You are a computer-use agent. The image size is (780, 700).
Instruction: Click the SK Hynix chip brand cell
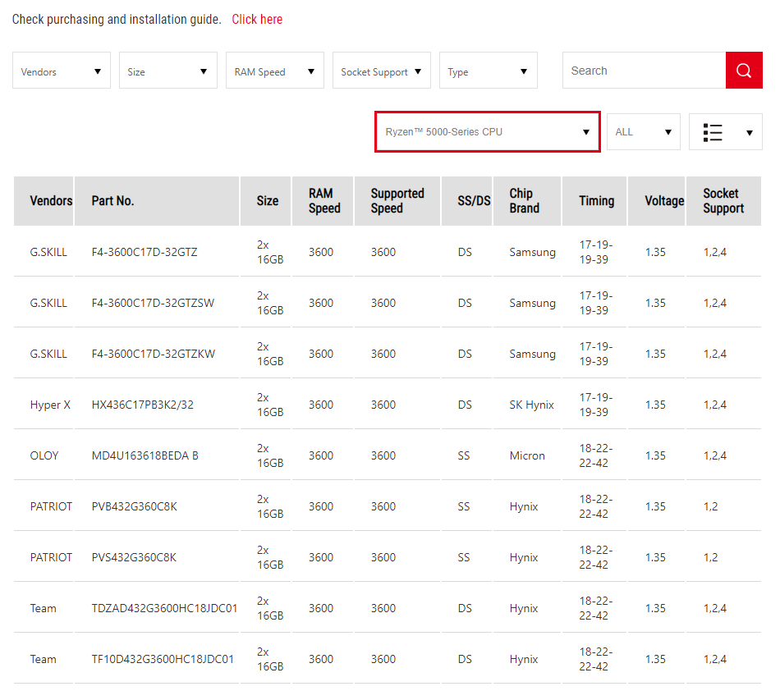click(x=532, y=405)
